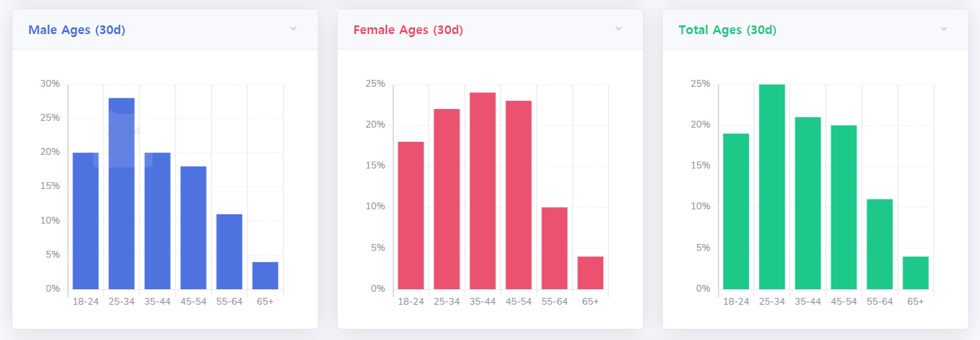Select the female 55-64 red bar

554,248
